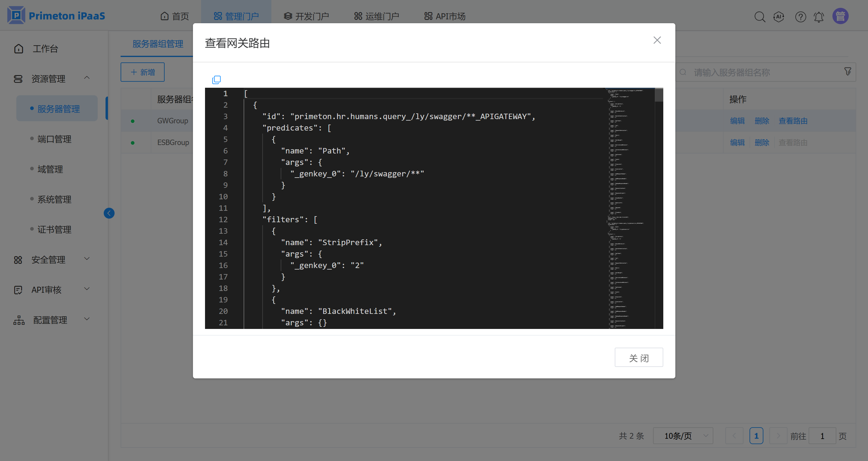The width and height of the screenshot is (868, 461).
Task: Click the 关闭 button in dialog
Action: [639, 358]
